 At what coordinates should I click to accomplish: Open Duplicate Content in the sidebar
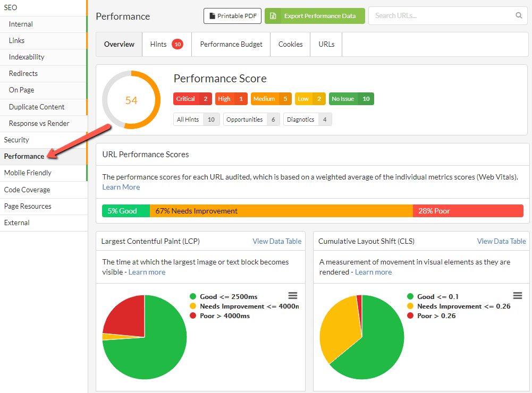[x=44, y=107]
